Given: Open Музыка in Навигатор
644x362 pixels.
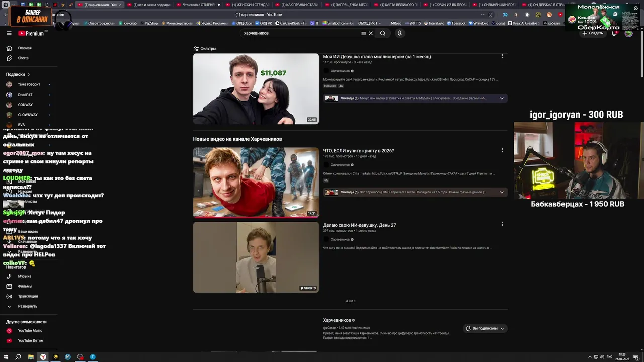Looking at the screenshot, I should click(x=24, y=276).
